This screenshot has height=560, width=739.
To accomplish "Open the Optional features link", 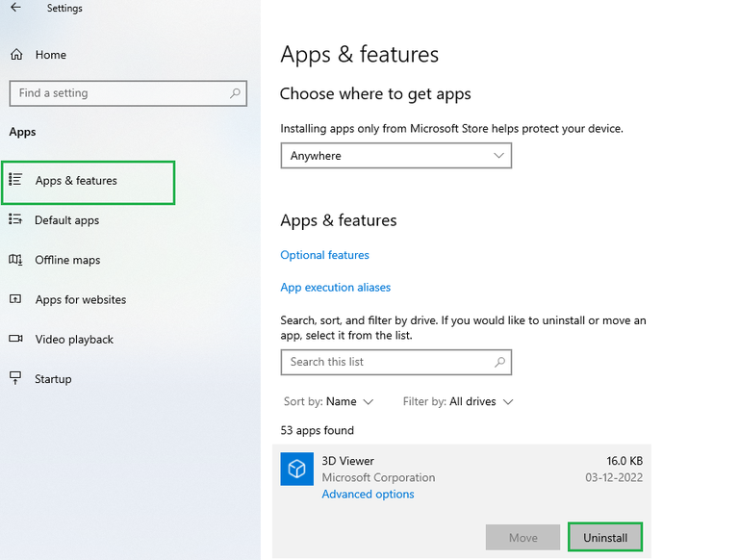I will click(324, 255).
